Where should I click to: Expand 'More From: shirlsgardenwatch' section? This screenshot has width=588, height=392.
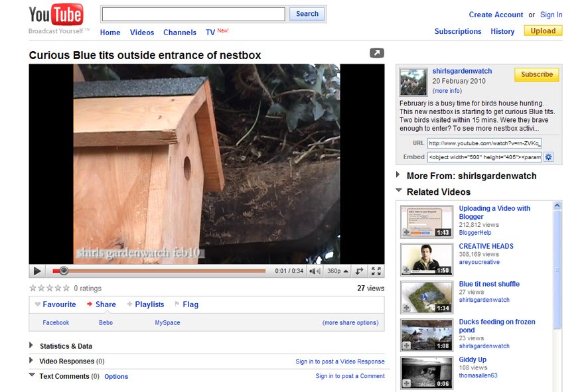click(x=398, y=175)
